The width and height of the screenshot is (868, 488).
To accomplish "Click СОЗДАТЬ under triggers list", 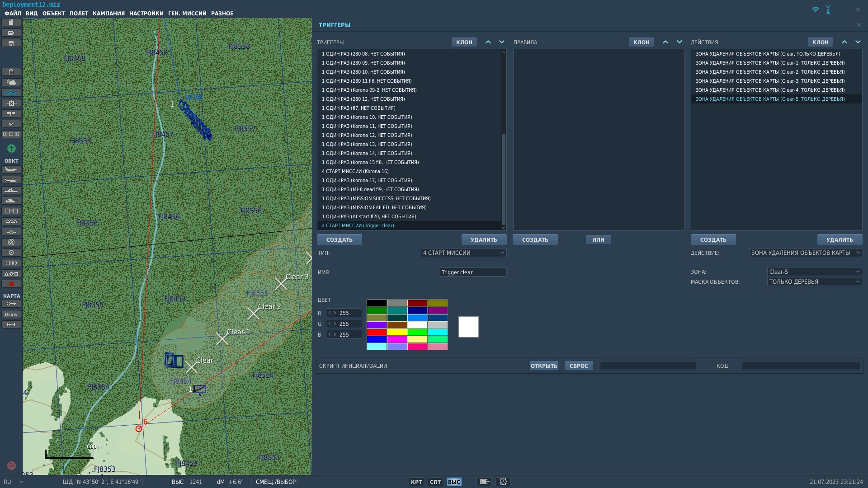I will point(340,239).
